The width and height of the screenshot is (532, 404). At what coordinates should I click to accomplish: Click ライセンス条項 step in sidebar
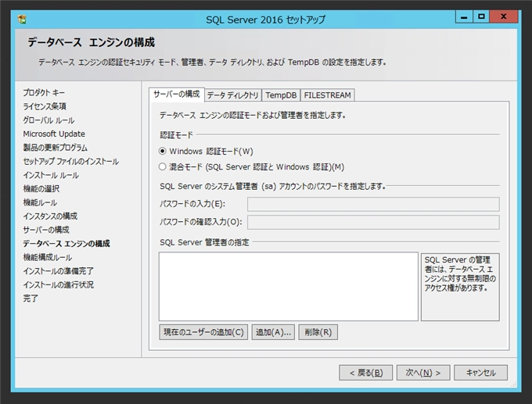point(45,106)
